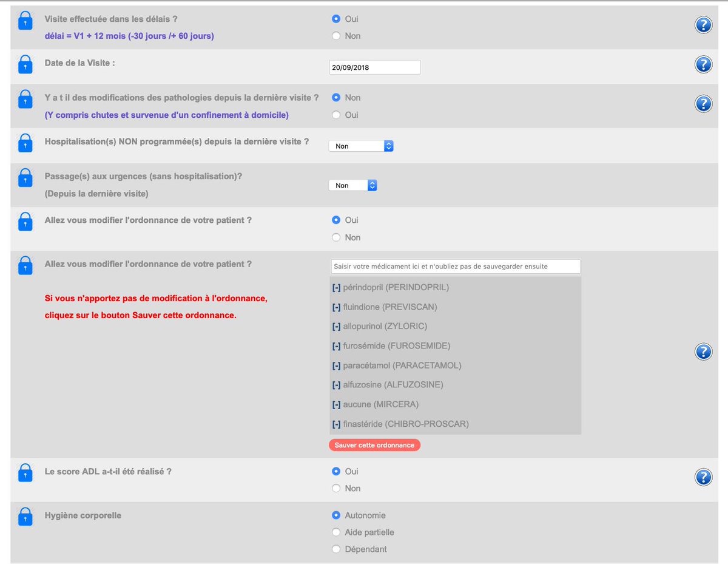This screenshot has height=564, width=728.
Task: Click lock icon beside 'Visite effectuée dans les délais'
Action: (x=25, y=21)
